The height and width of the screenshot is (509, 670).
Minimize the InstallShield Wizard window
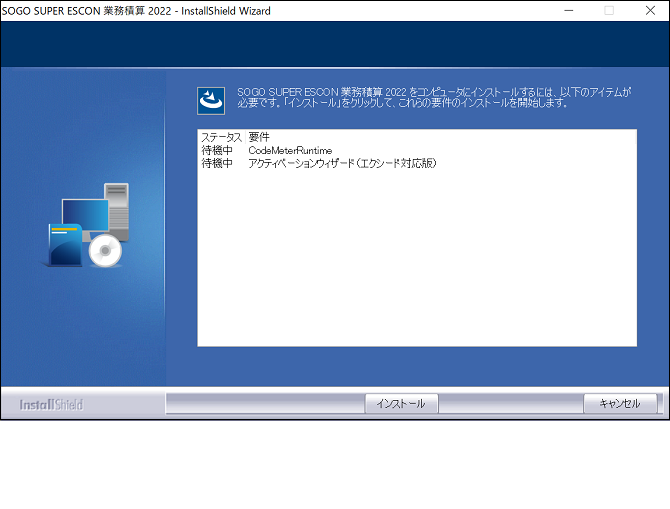point(569,11)
